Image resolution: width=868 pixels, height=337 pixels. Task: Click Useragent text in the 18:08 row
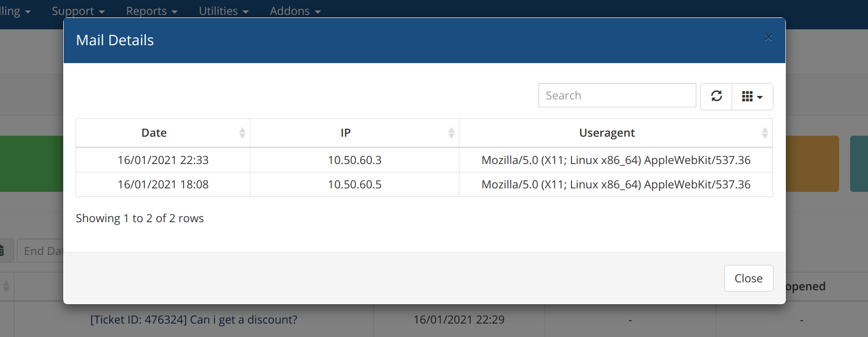616,184
